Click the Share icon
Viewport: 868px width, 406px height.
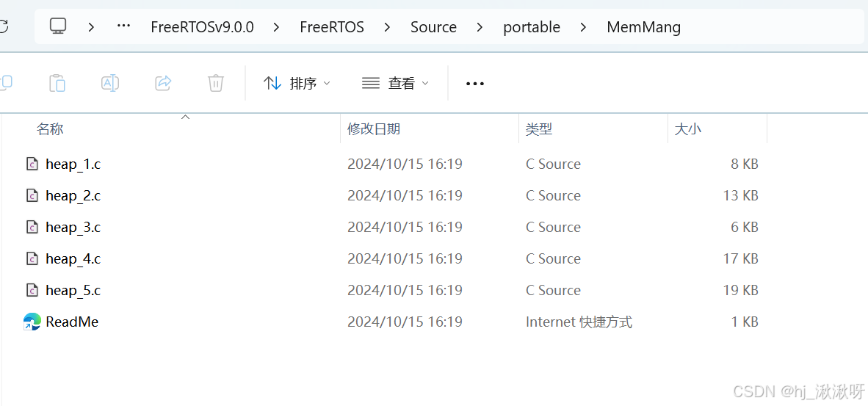tap(163, 83)
